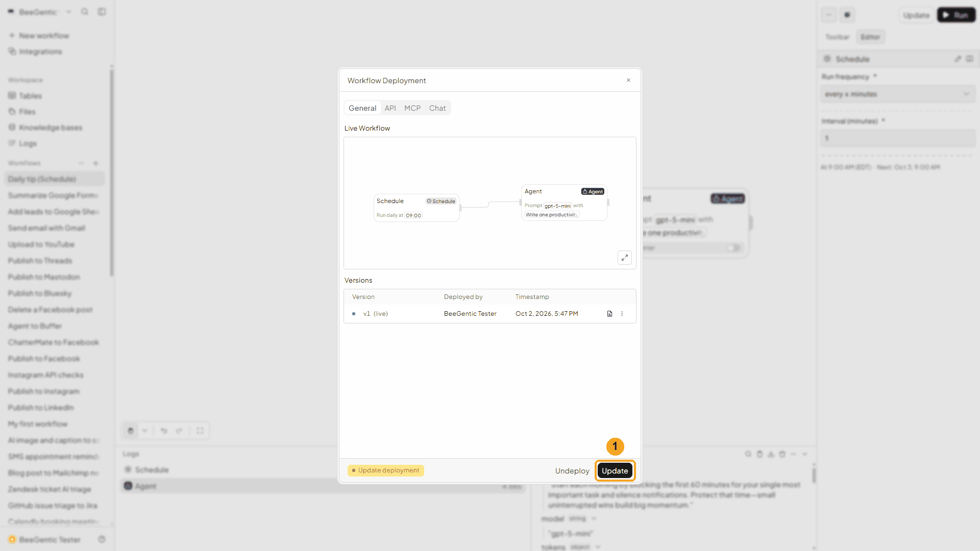This screenshot has width=980, height=551.
Task: Open the Run frequency dropdown
Action: 898,94
